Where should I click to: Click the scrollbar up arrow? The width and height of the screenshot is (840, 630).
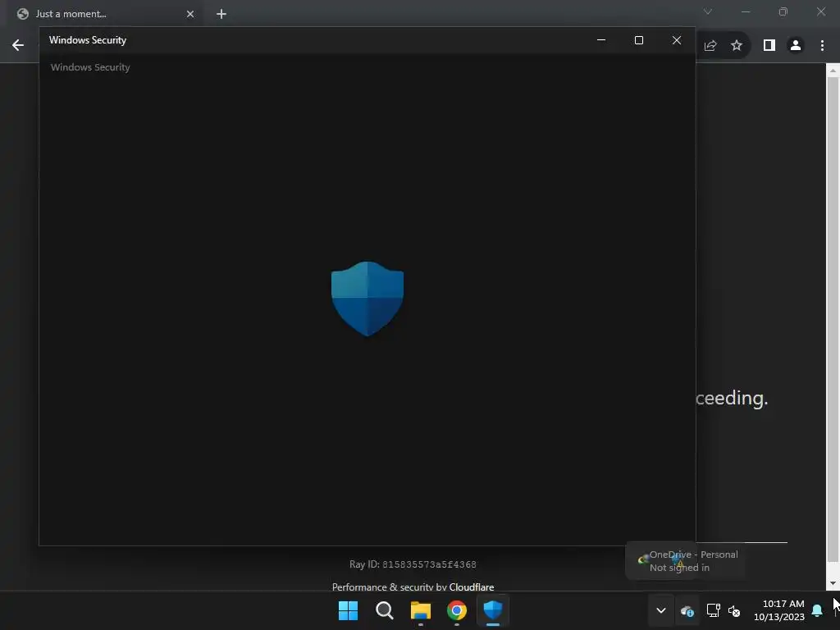833,71
